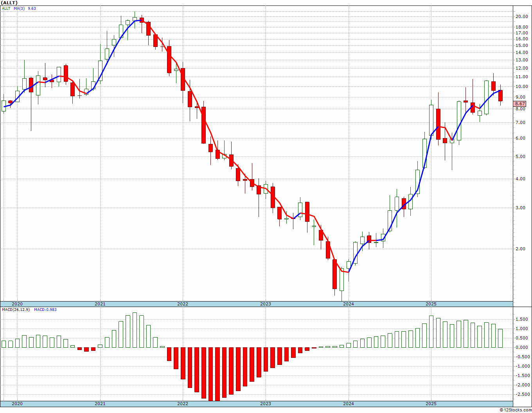This screenshot has width=532, height=413.
Task: Click the 20.00 price axis label
Action: coord(521,16)
